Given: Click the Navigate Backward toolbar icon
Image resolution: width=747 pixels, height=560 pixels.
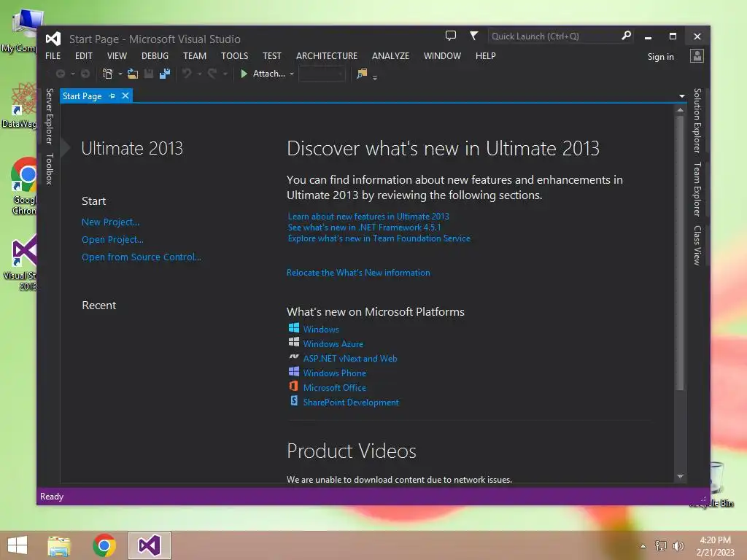Looking at the screenshot, I should pos(61,74).
